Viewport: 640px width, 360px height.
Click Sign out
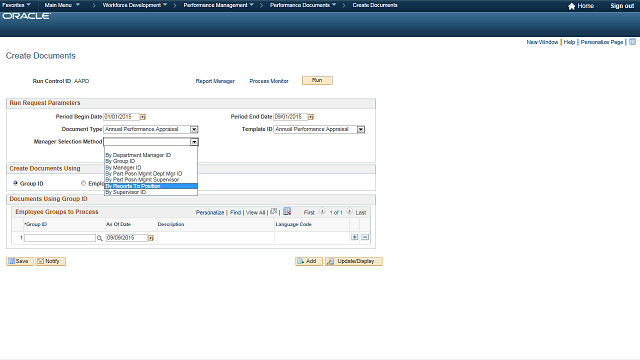click(x=622, y=6)
